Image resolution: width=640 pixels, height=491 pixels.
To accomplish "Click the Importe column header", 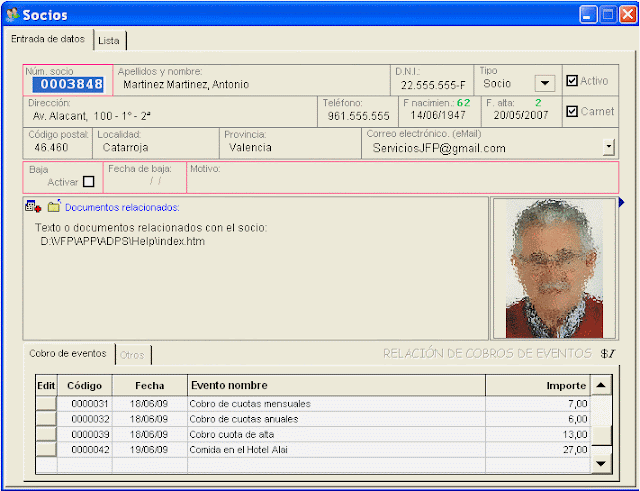I will click(x=538, y=385).
